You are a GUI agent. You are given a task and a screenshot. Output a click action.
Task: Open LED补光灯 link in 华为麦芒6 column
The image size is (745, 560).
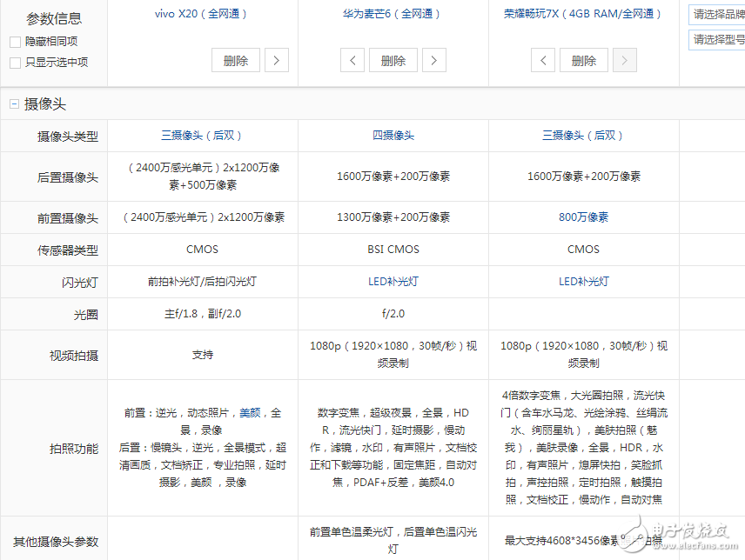393,282
